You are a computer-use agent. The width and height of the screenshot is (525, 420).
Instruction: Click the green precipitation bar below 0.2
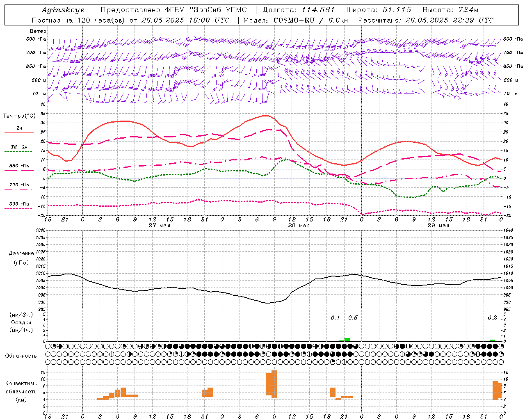coord(492,340)
